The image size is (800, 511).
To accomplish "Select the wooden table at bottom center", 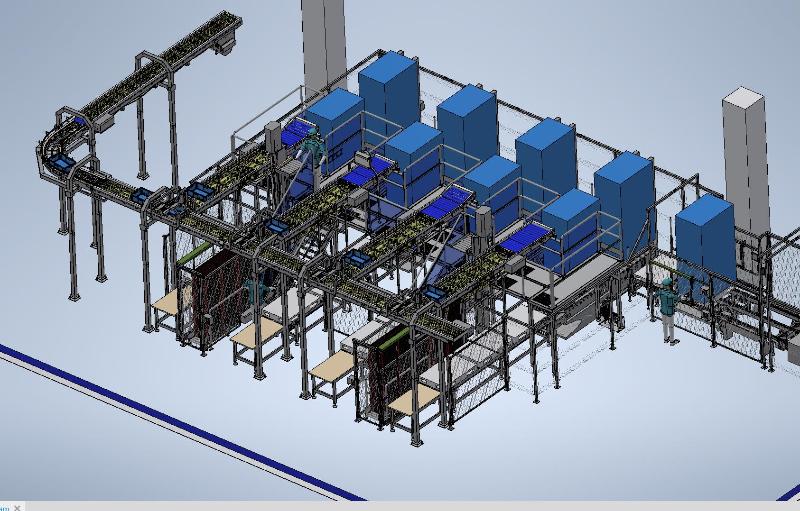I will coord(416,397).
